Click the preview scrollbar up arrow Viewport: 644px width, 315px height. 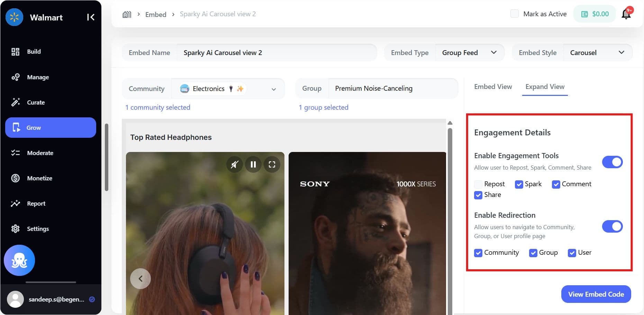(450, 123)
